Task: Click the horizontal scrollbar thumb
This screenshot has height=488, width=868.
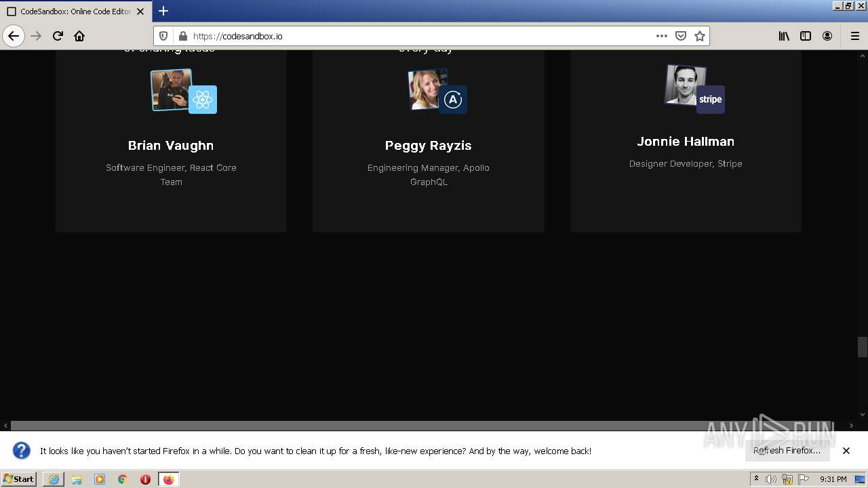Action: pos(425,426)
